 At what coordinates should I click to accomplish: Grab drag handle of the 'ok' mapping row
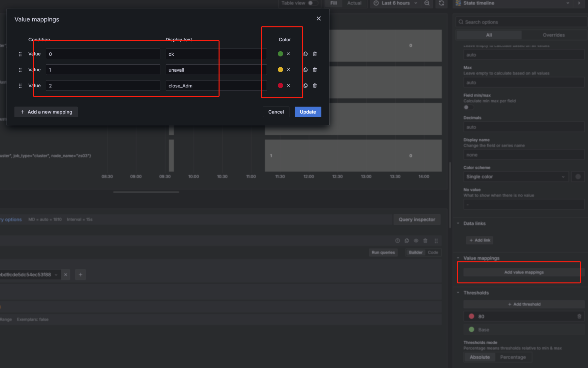click(20, 54)
